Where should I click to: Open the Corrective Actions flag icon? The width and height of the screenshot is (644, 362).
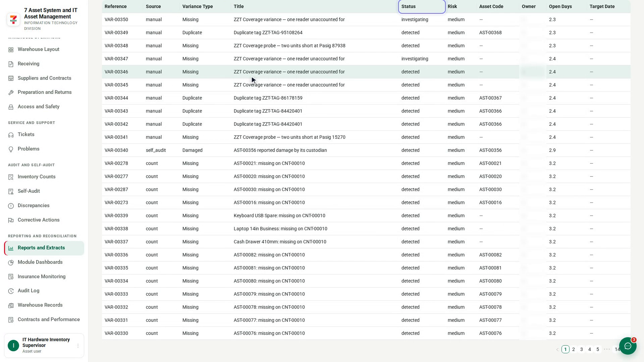coord(11,220)
